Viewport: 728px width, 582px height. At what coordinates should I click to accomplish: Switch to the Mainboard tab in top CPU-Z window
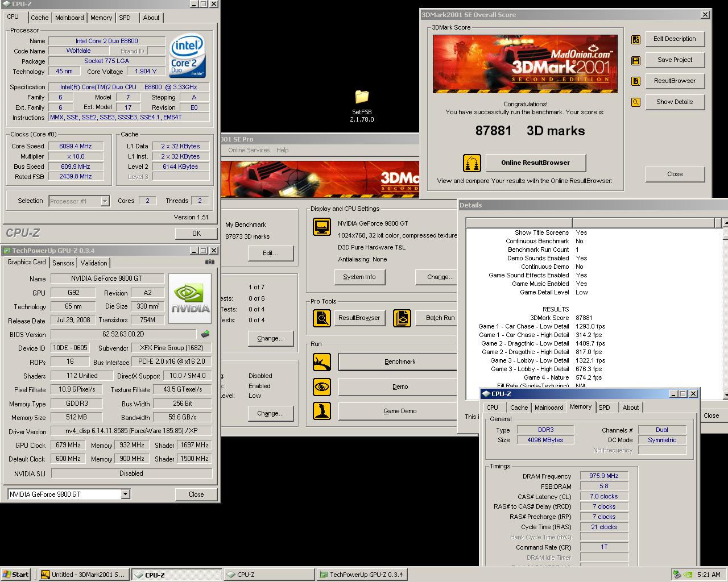pyautogui.click(x=69, y=18)
